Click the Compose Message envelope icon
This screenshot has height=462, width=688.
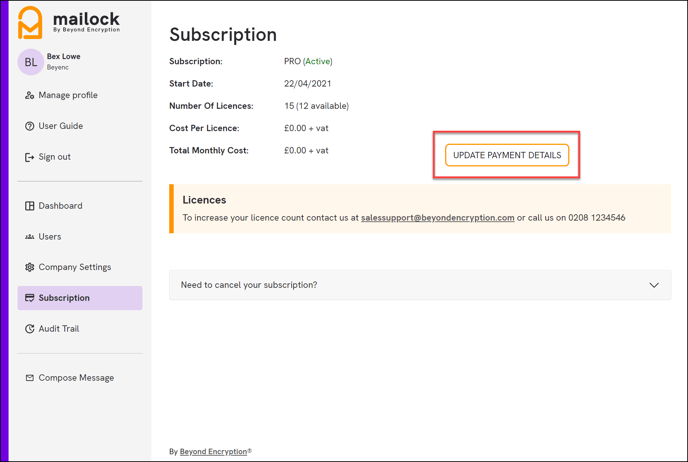coord(29,378)
